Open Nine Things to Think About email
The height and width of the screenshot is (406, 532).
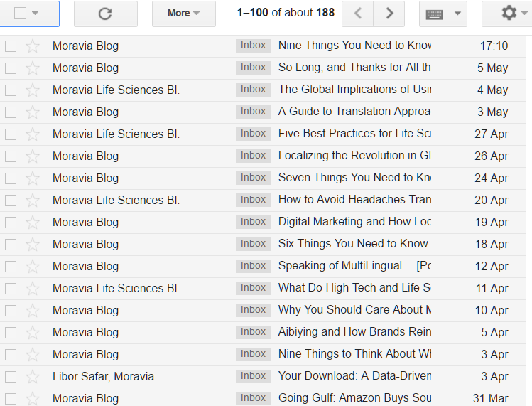(x=354, y=354)
